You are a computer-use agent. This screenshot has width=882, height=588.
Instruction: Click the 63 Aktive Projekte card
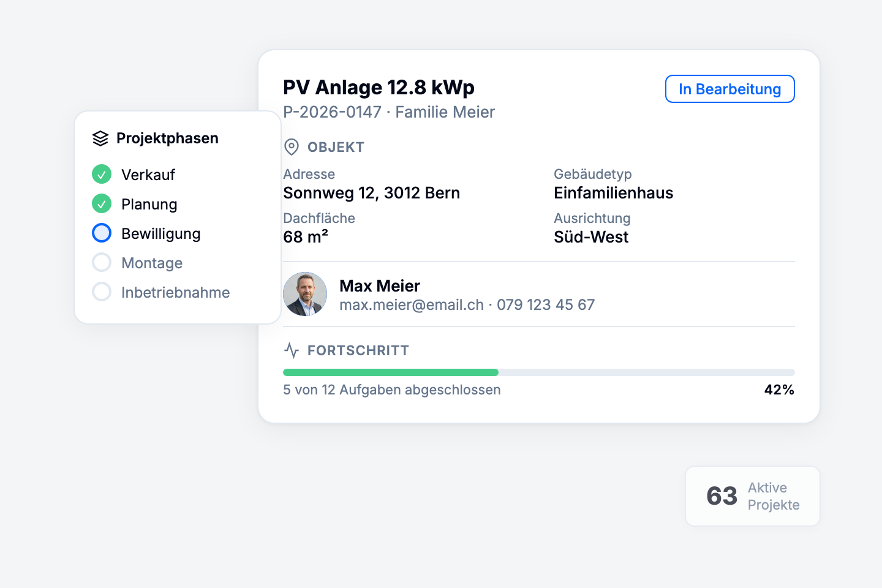coord(752,496)
